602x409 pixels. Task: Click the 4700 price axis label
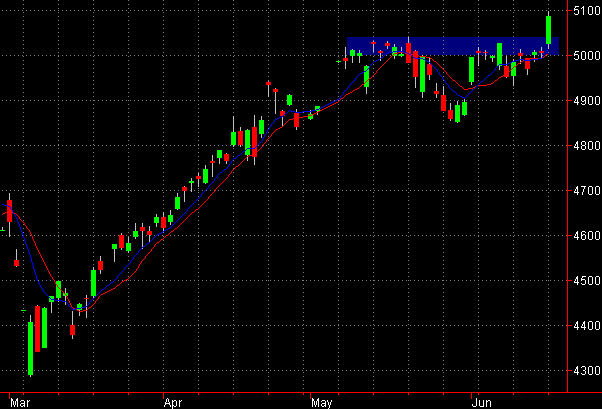[587, 191]
